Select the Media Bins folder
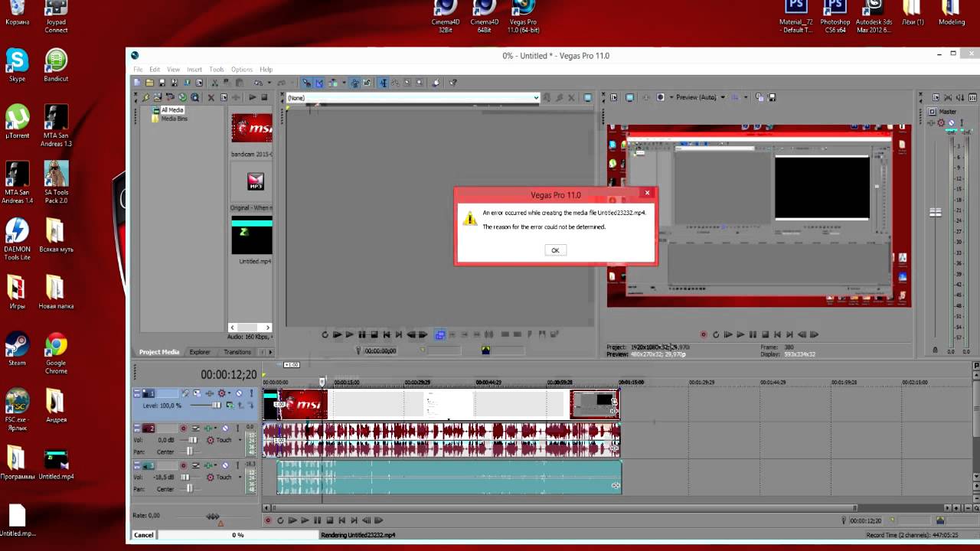The image size is (980, 551). [x=174, y=119]
